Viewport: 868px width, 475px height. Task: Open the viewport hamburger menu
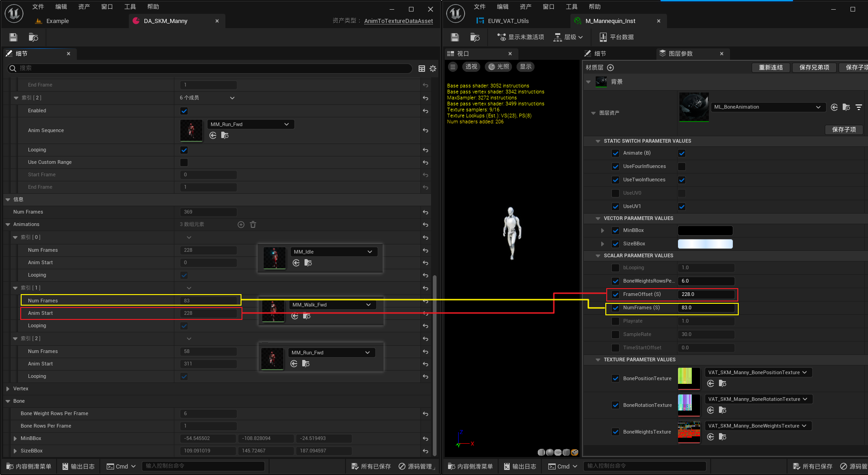pos(453,67)
